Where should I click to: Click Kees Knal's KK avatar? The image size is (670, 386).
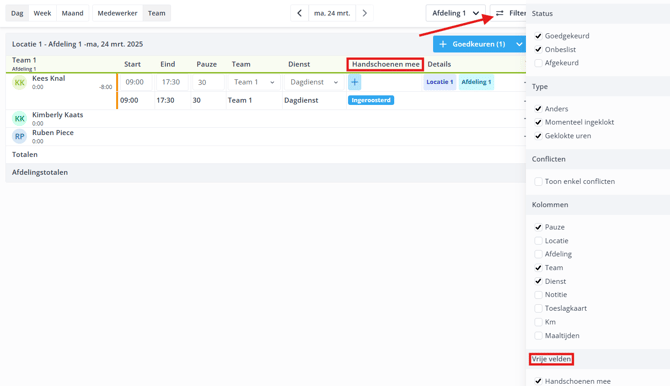(x=19, y=83)
